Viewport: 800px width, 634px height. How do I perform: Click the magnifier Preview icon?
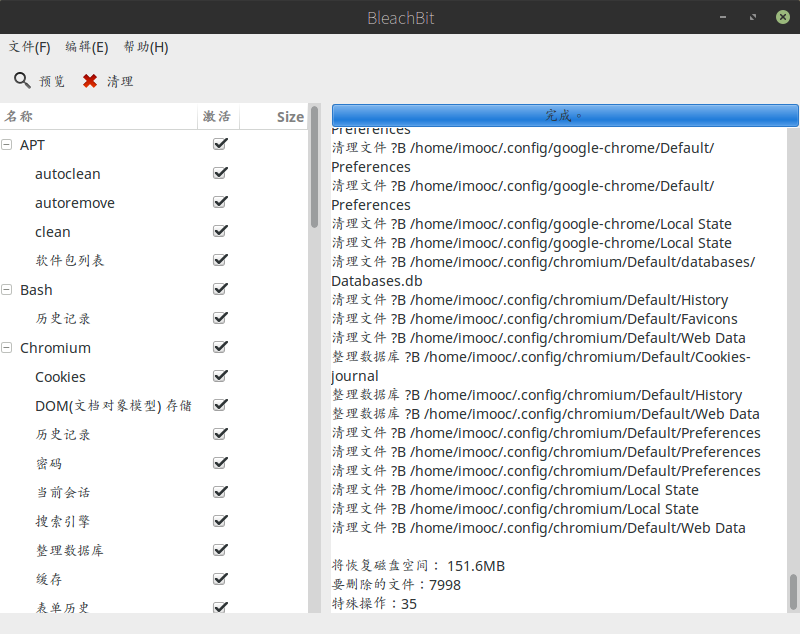[x=22, y=81]
